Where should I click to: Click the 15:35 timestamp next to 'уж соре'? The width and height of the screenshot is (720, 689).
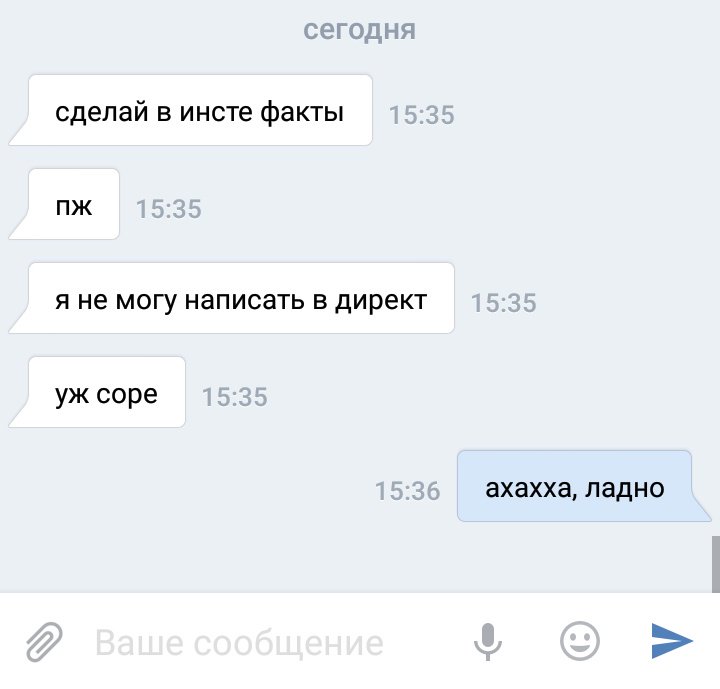click(x=235, y=396)
